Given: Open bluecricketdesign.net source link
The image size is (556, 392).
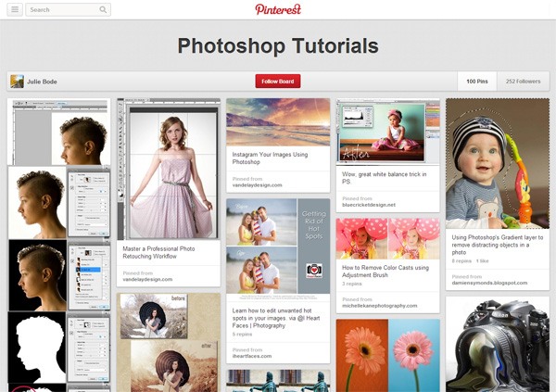Looking at the screenshot, I should point(369,205).
